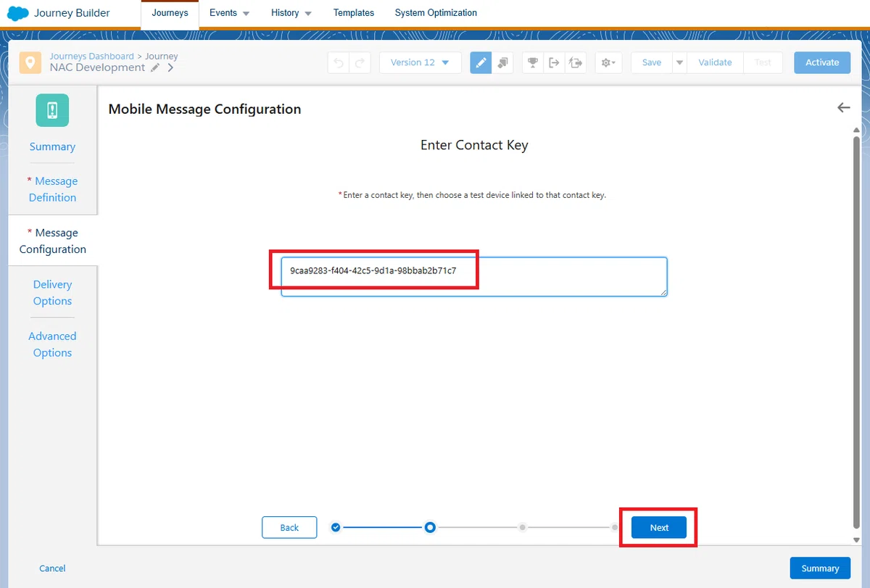870x588 pixels.
Task: Click the Validate button
Action: [715, 62]
